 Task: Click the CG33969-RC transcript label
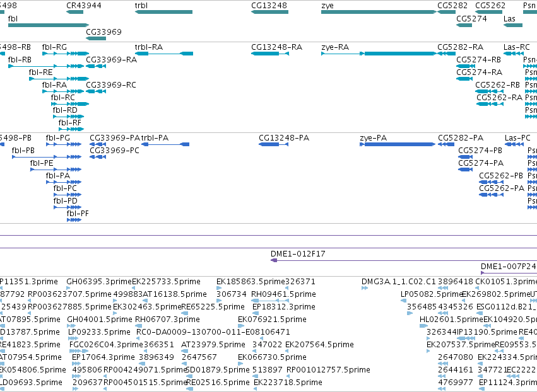coord(111,85)
